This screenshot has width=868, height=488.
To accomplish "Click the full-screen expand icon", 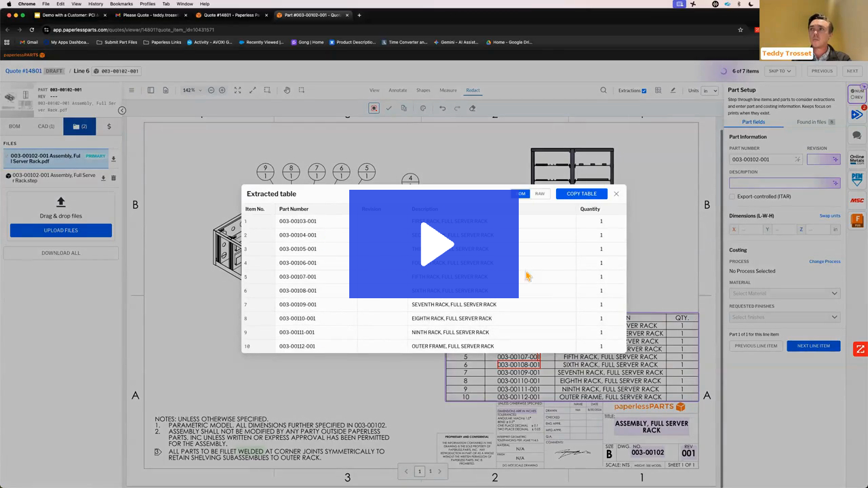I will click(237, 90).
